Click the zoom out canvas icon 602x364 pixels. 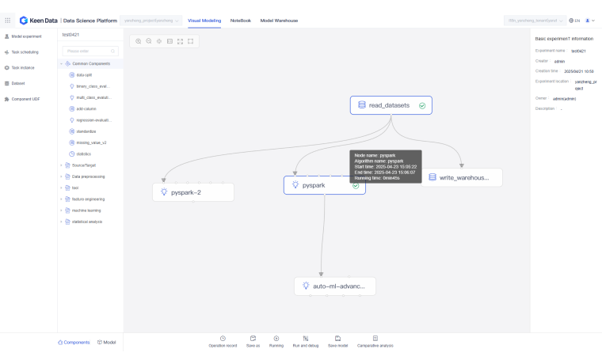pyautogui.click(x=149, y=41)
